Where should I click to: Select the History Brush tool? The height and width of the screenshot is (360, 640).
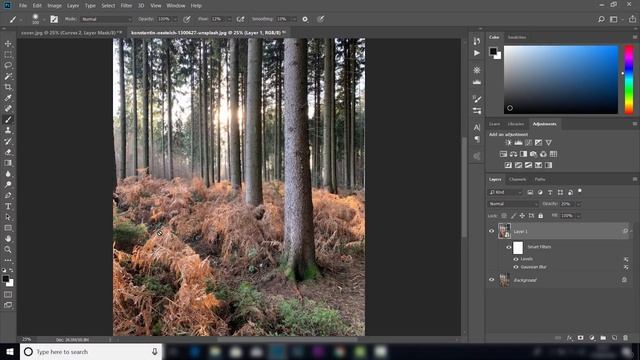tap(8, 141)
